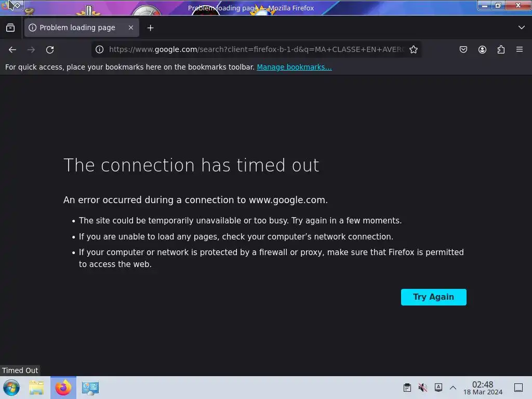Screen dimensions: 532x399
Task: Expand hidden system tray icons
Action: click(x=453, y=388)
